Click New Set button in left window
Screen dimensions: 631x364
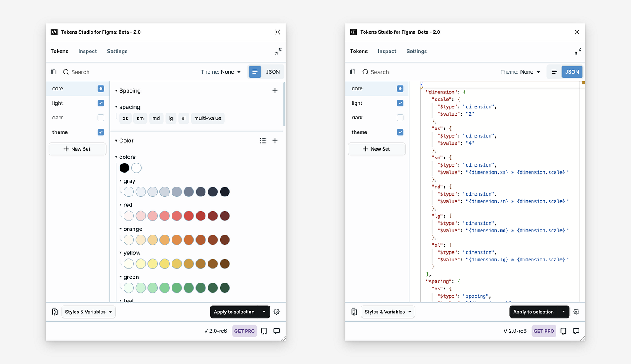[77, 149]
